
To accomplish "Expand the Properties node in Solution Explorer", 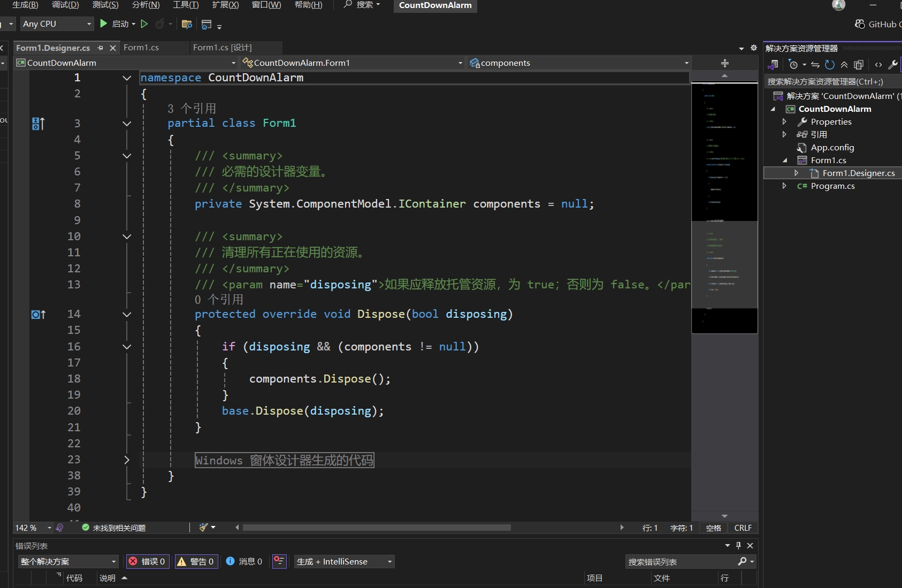I will (x=784, y=122).
